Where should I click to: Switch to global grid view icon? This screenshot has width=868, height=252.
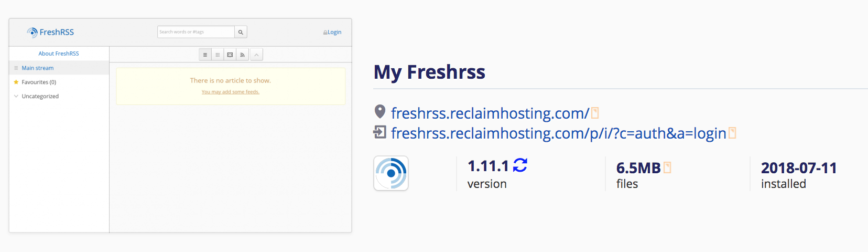pyautogui.click(x=218, y=55)
